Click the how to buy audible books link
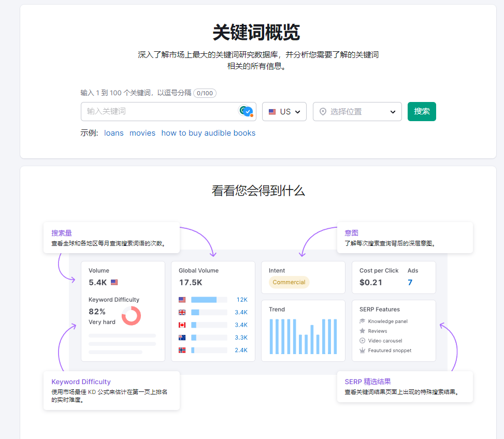This screenshot has width=504, height=439. [208, 133]
